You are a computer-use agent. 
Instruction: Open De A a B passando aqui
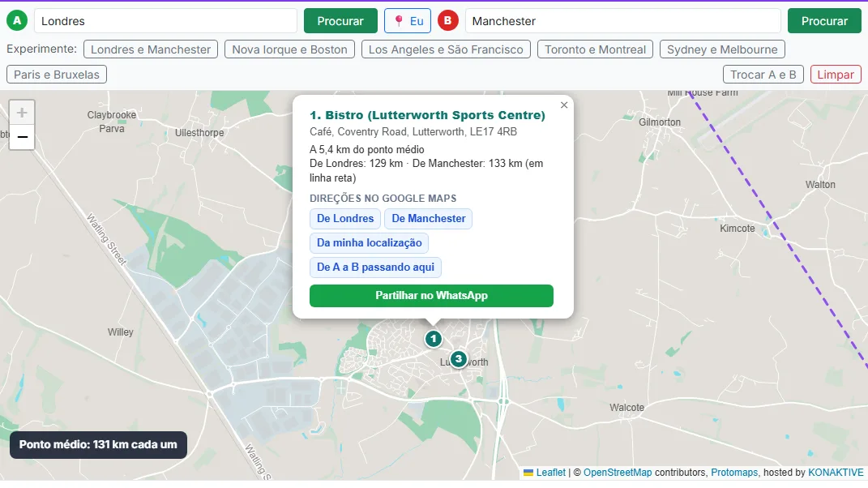[375, 267]
